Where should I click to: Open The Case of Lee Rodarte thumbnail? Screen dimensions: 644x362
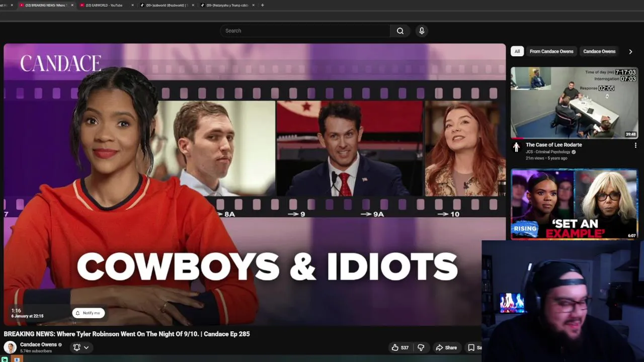(574, 103)
